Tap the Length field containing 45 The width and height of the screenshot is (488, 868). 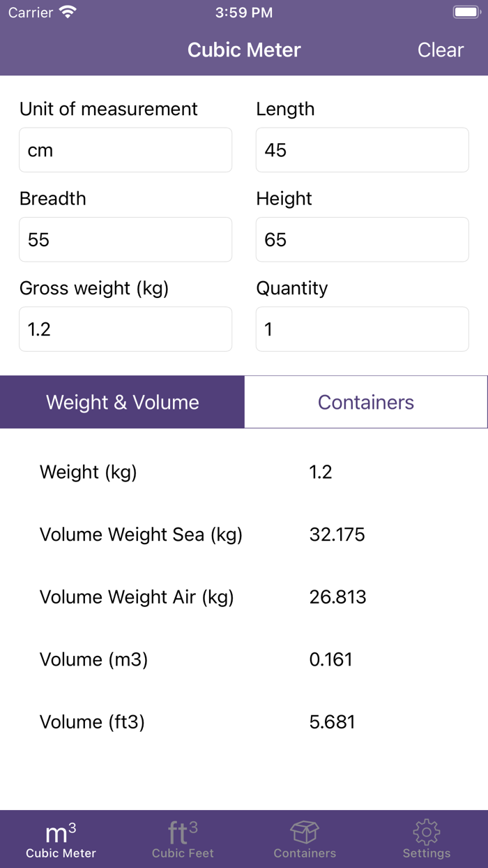pyautogui.click(x=362, y=150)
